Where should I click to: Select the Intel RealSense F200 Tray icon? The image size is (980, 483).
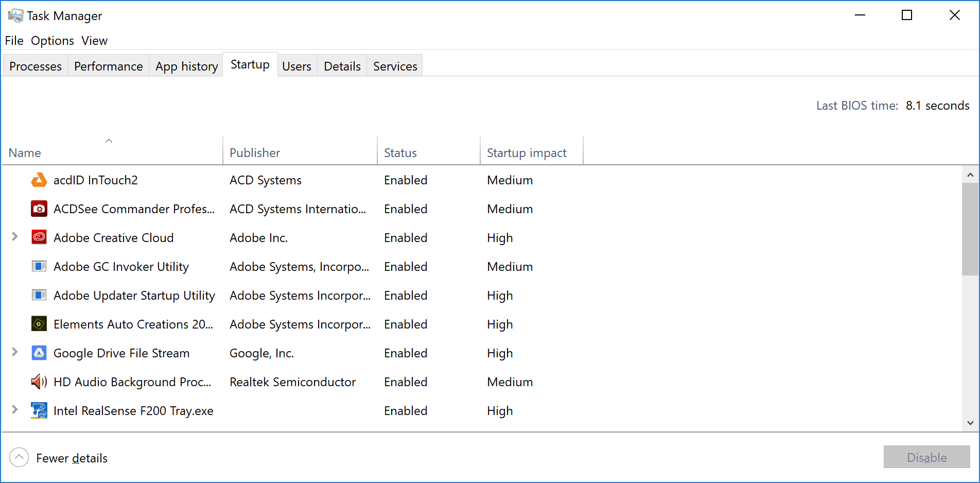(39, 411)
